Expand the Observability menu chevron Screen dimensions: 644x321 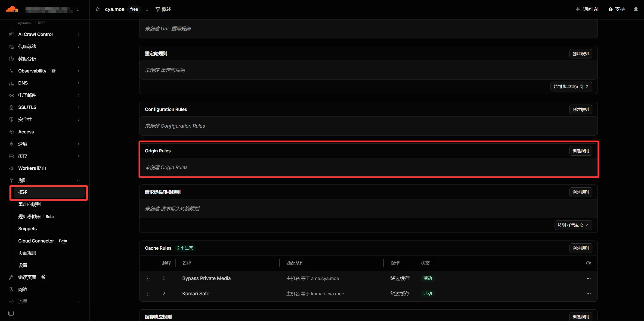[78, 71]
